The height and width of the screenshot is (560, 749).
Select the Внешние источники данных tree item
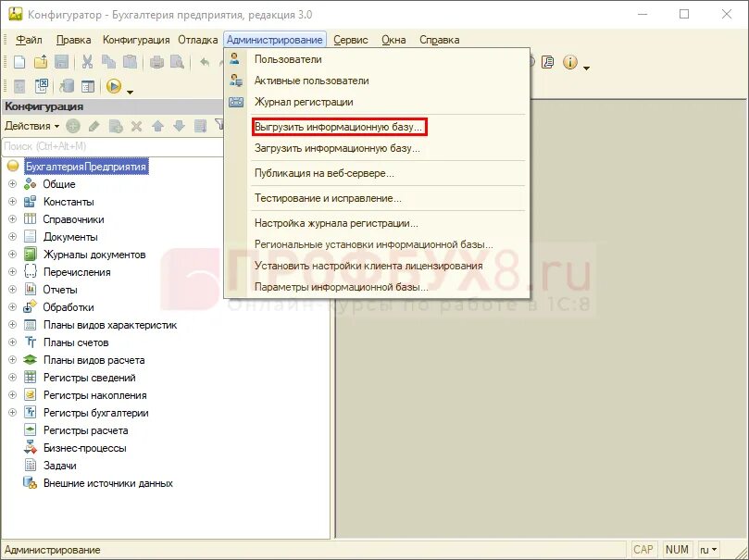(x=108, y=483)
